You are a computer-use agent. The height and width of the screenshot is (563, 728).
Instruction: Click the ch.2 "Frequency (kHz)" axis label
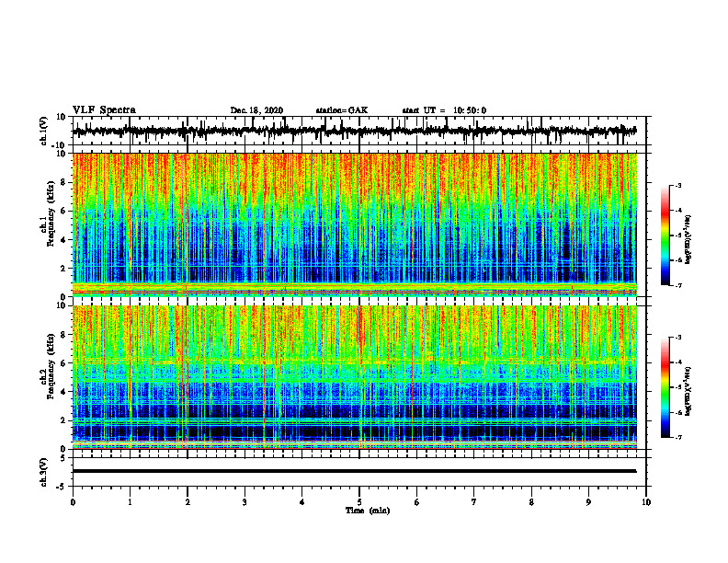point(50,365)
